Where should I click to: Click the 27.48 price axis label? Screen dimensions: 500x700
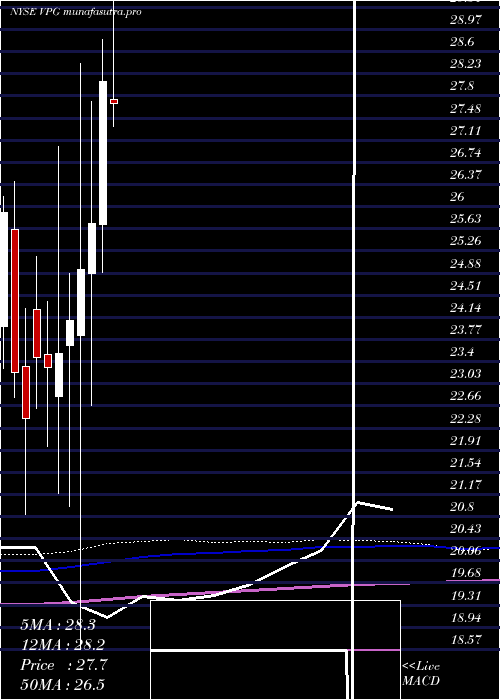click(x=465, y=108)
